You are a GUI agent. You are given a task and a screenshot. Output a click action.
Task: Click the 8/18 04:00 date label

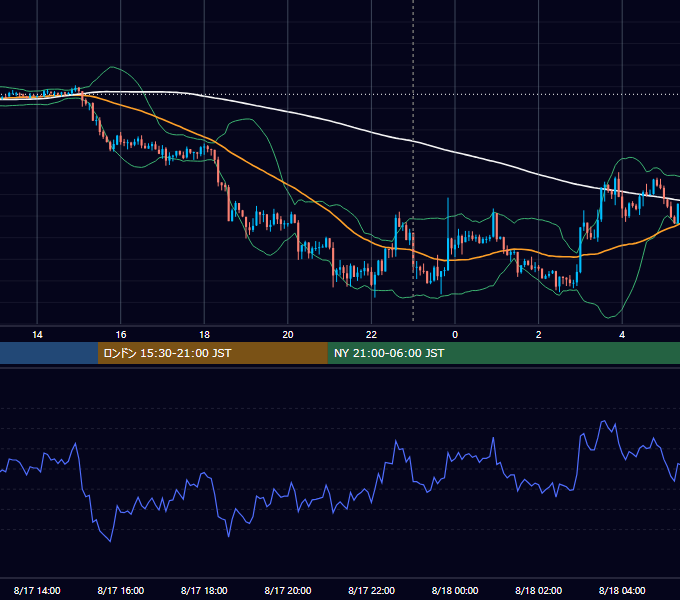(622, 590)
